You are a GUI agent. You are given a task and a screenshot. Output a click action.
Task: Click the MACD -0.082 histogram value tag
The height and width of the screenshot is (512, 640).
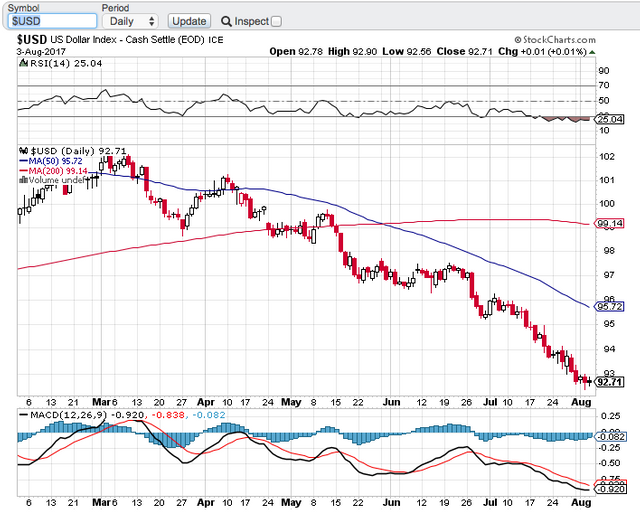(x=610, y=436)
